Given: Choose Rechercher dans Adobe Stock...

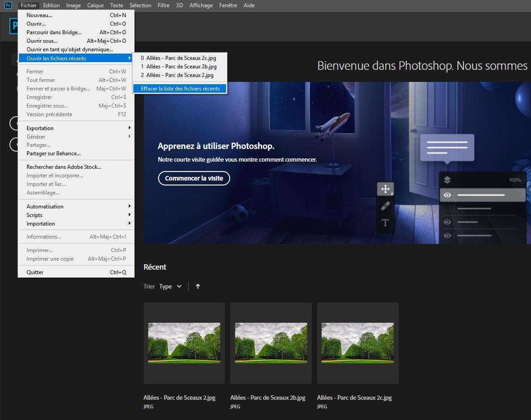Looking at the screenshot, I should (x=76, y=167).
